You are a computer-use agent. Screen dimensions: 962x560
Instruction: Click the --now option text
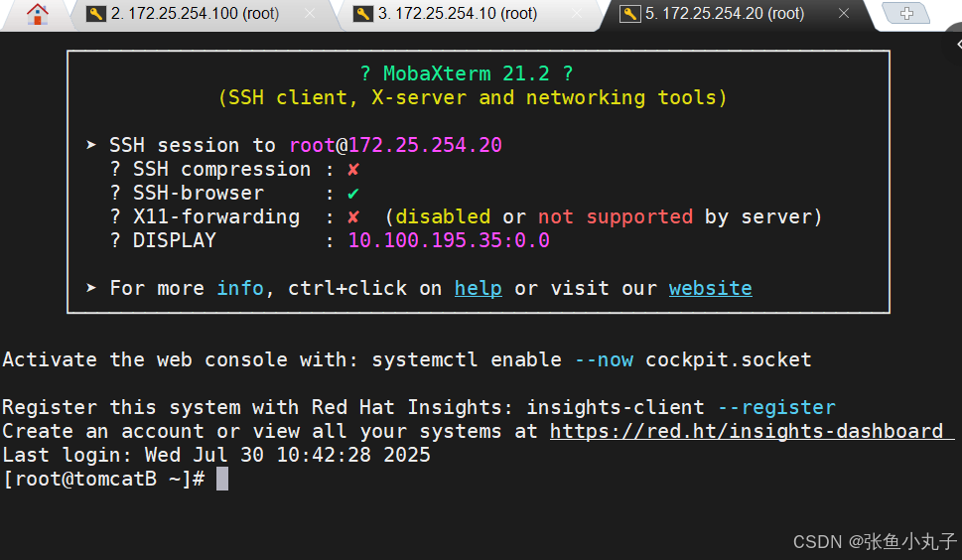pos(604,360)
